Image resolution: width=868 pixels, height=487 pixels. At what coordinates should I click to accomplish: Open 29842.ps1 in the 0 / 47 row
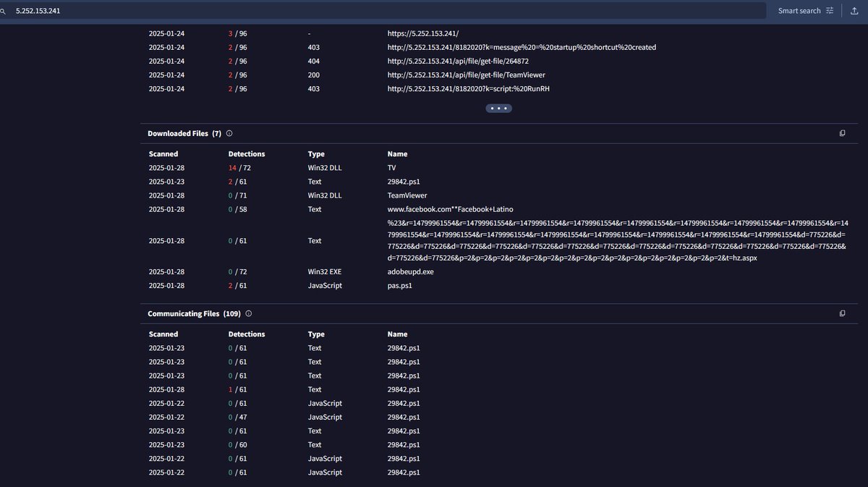pyautogui.click(x=404, y=417)
